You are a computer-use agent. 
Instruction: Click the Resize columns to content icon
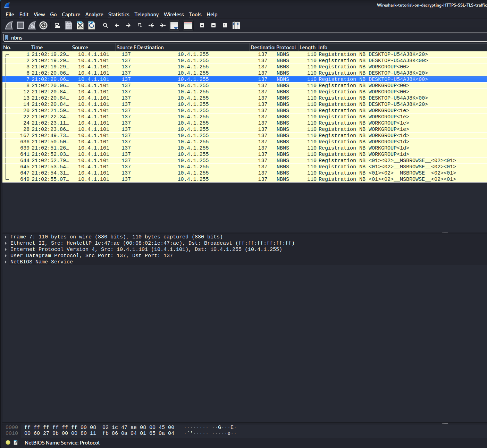click(x=236, y=25)
